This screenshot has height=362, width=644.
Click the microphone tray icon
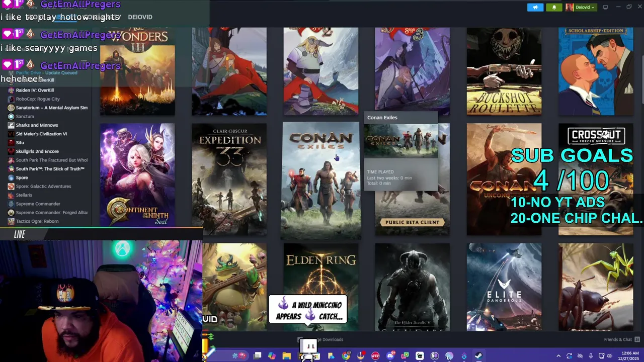591,356
